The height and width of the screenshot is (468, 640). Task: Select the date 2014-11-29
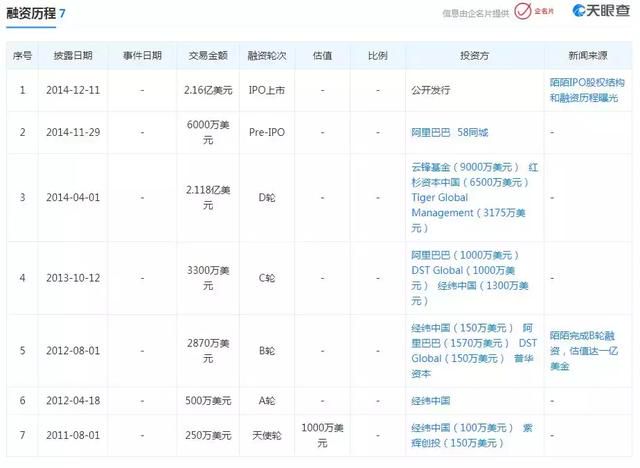point(73,133)
